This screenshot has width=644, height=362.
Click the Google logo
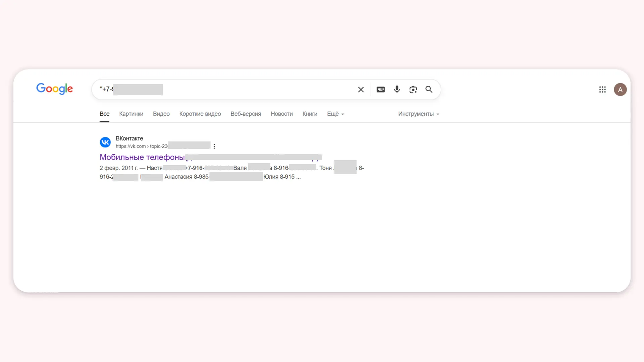pyautogui.click(x=54, y=89)
